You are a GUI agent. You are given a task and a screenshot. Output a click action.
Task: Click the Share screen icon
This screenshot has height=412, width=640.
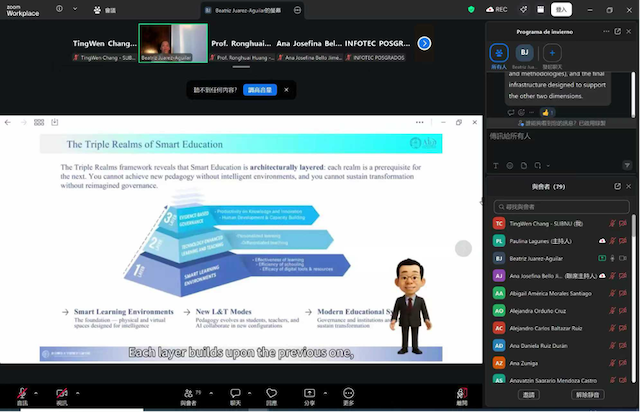309,392
